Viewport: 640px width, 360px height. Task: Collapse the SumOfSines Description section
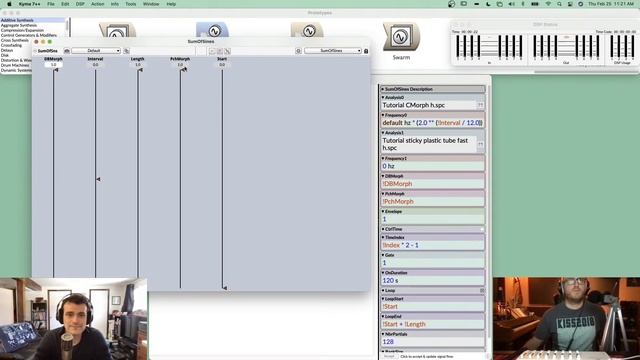tap(383, 89)
